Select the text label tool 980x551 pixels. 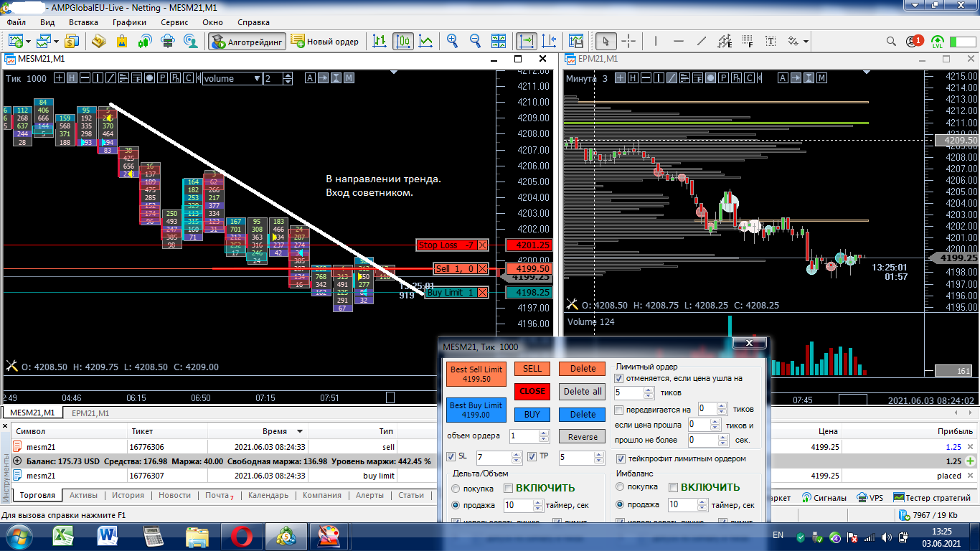point(771,42)
